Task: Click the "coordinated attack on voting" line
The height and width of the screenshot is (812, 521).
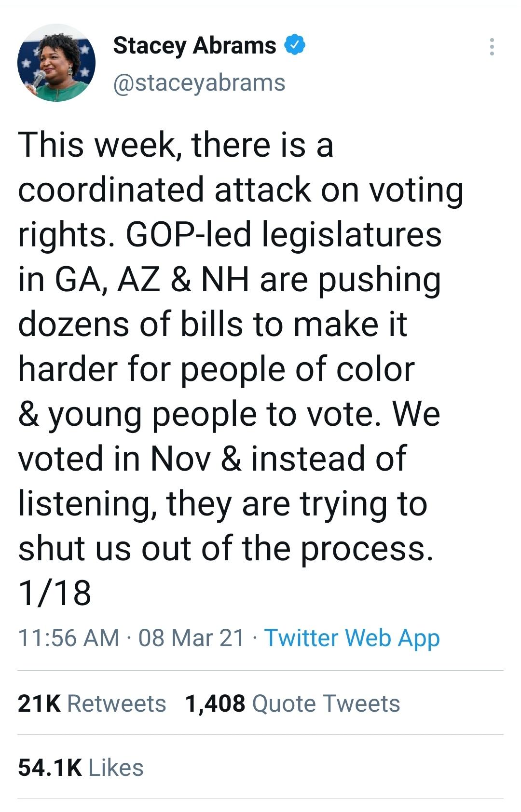Action: pos(240,189)
